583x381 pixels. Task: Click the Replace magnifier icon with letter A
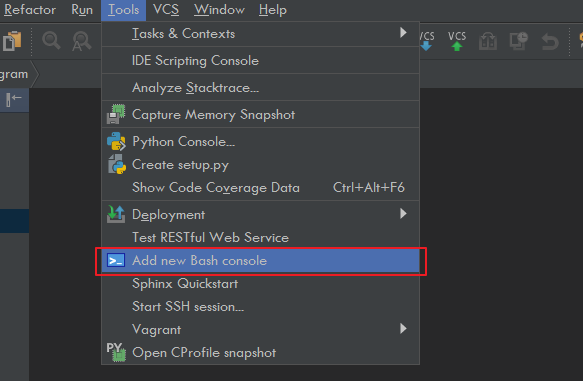coord(81,41)
